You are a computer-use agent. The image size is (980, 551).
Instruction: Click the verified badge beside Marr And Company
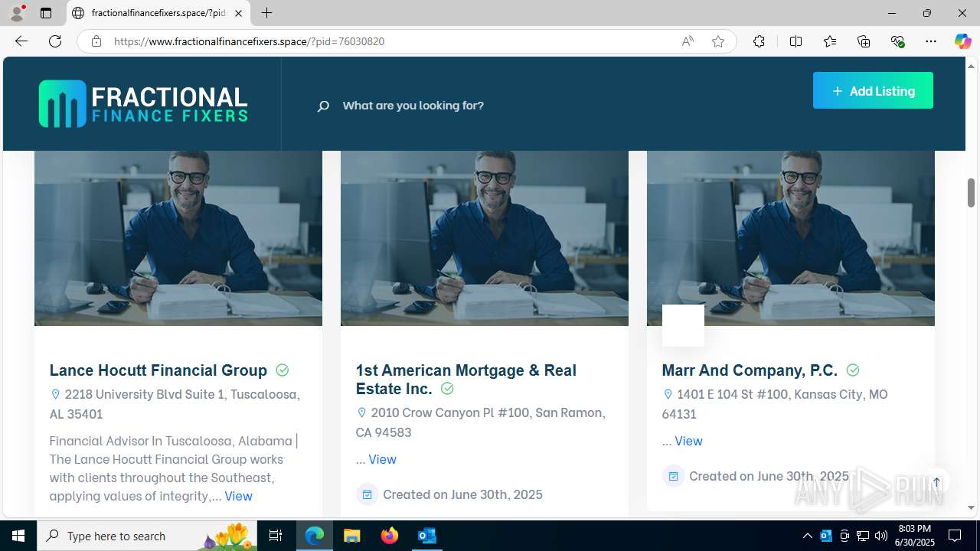[853, 370]
